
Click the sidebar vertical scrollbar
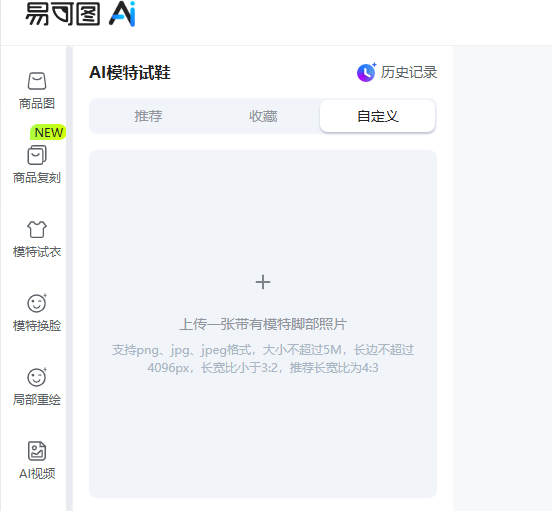[69, 278]
